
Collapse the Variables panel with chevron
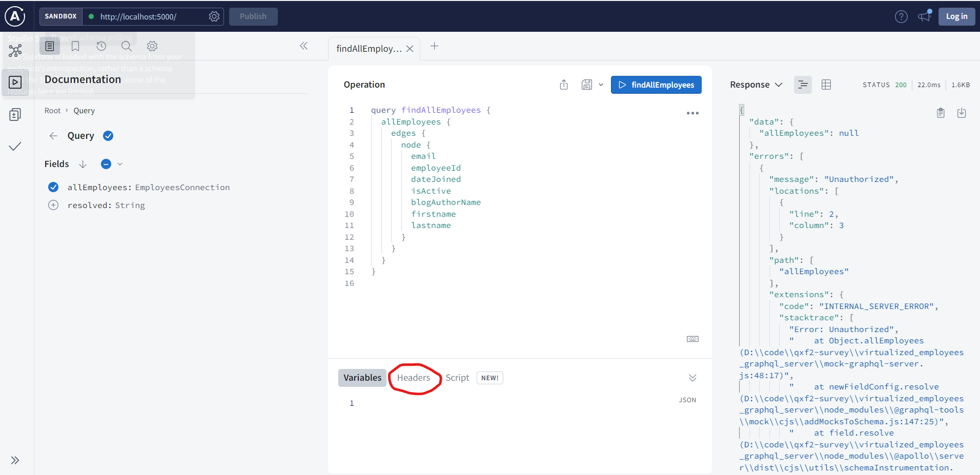(x=692, y=378)
